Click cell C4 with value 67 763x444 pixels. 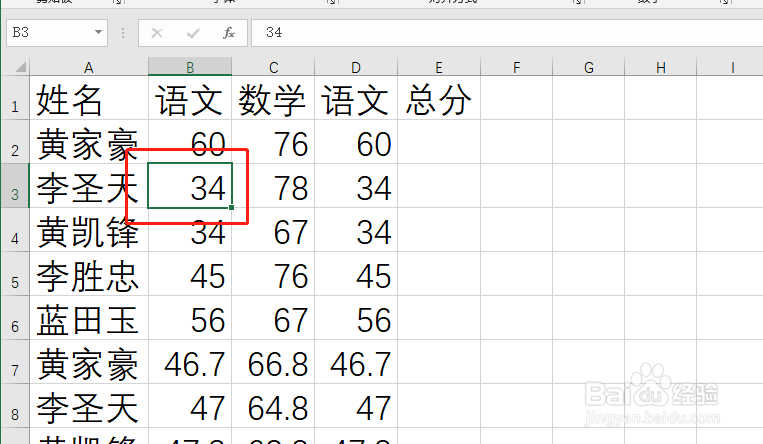(x=273, y=230)
